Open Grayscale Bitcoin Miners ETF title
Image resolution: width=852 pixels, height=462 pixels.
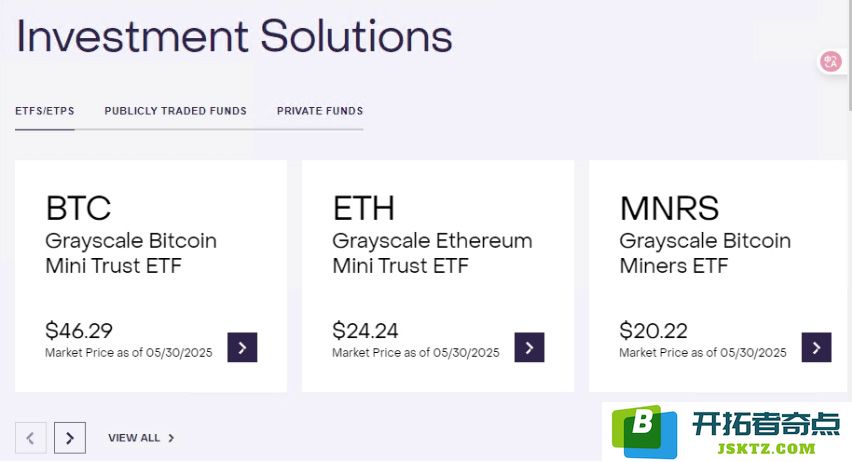click(705, 253)
